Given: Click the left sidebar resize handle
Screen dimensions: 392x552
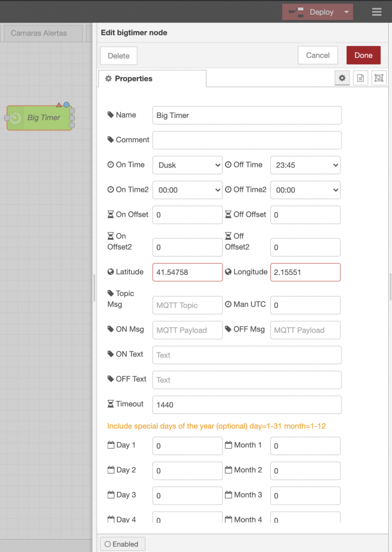Looking at the screenshot, I should 94,288.
